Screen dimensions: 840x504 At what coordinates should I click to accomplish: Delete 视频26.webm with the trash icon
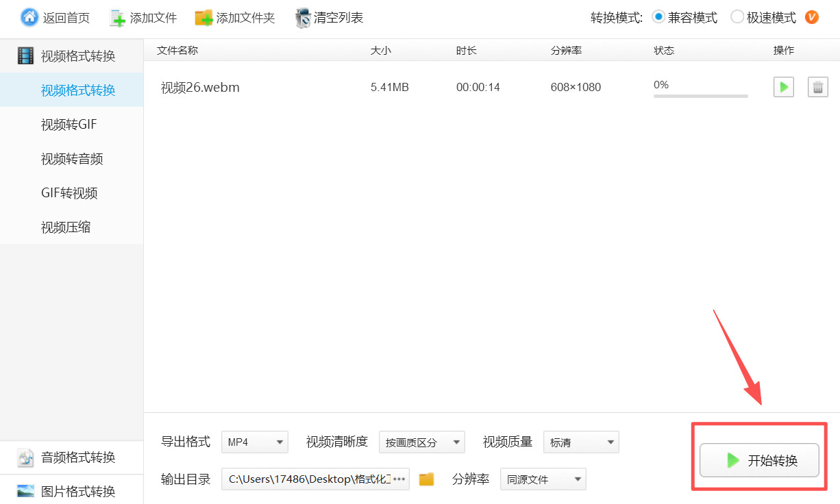pyautogui.click(x=818, y=87)
